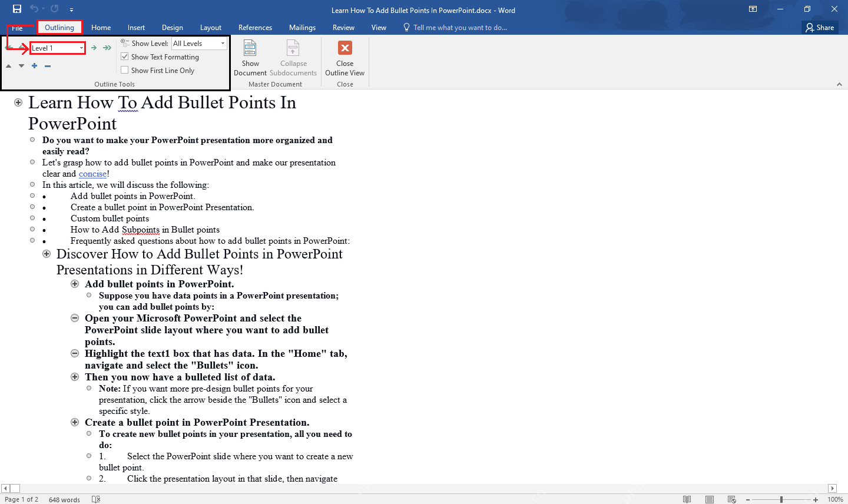Expand the 'Discover How to Add Bullet Points' heading
Screen dimensions: 848x504
coord(47,254)
